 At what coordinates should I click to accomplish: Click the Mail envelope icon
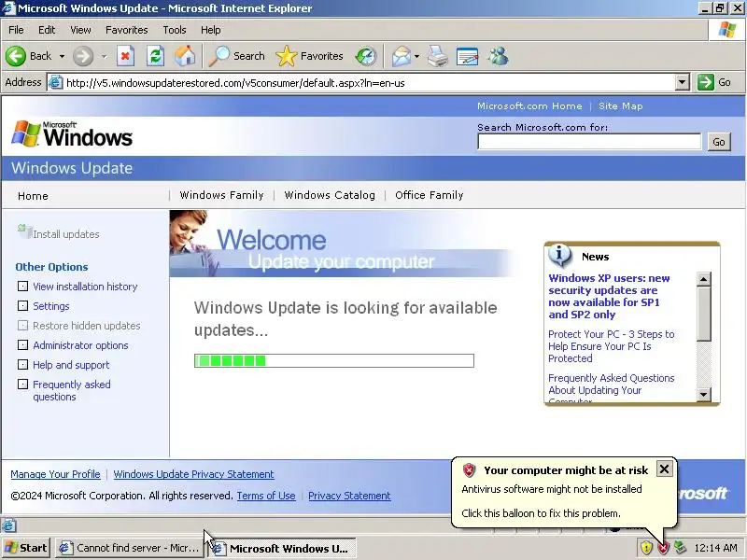pos(402,56)
